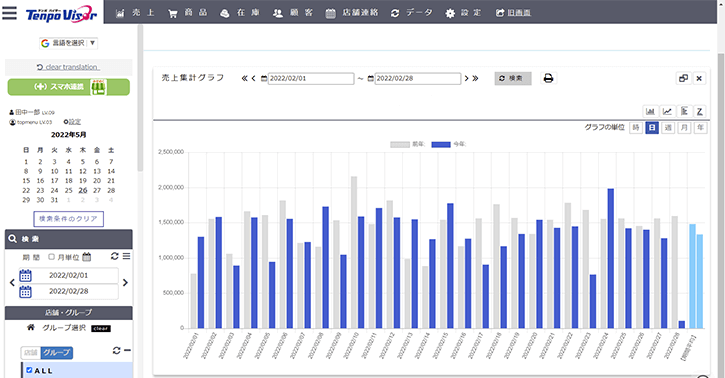Image resolution: width=725 pixels, height=378 pixels.
Task: Click sidebar start date 2022/02/01 field
Action: coord(68,275)
